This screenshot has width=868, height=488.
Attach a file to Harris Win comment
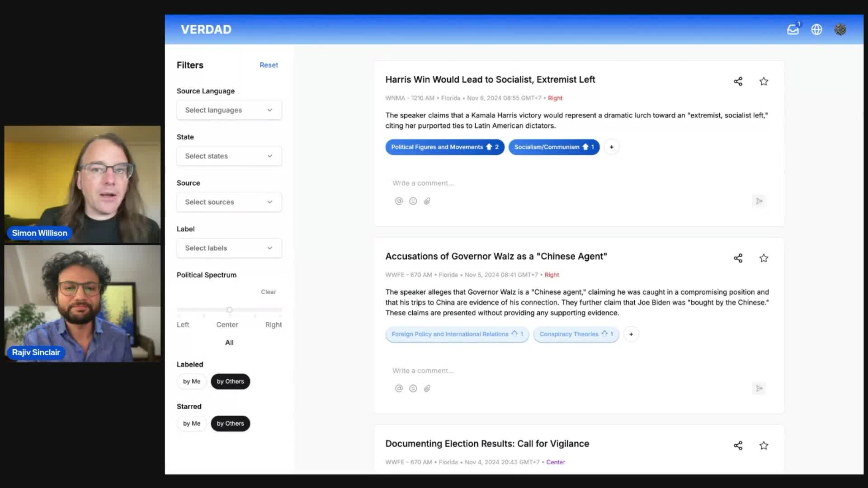427,201
